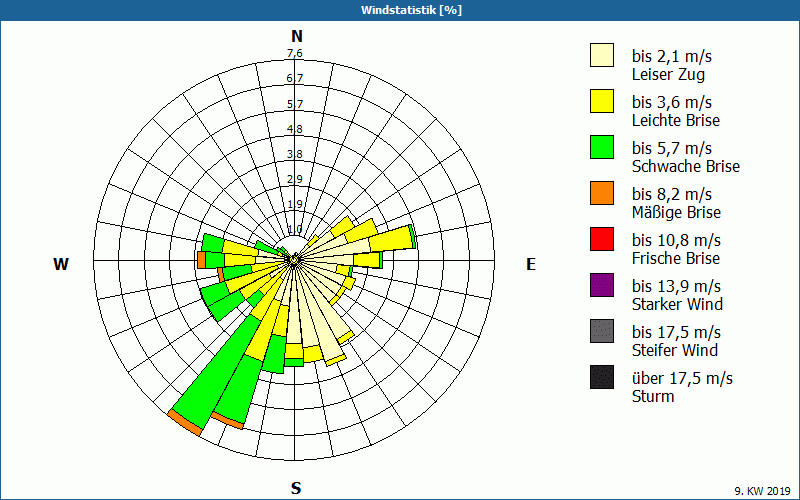Click the 'Mäßige Brise' legend text
Viewport: 800px width, 500px height.
(x=677, y=212)
